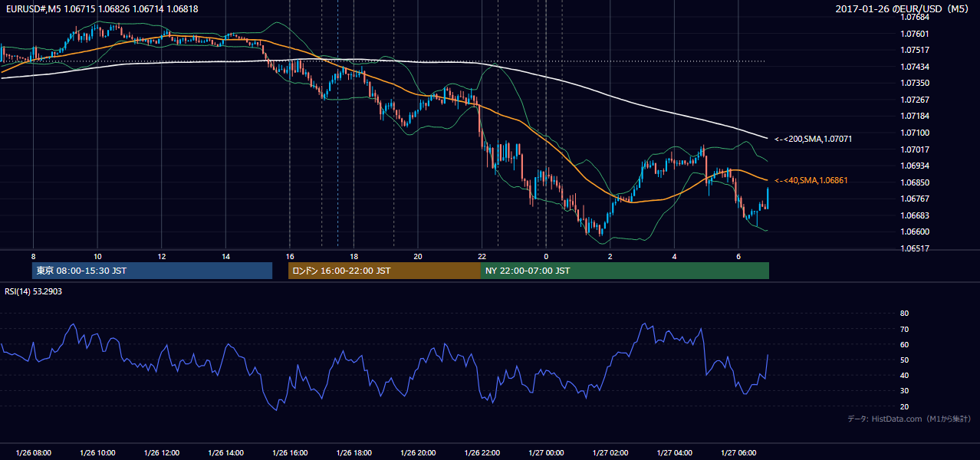
Task: Click the hour 12 tick under price chart
Action: pos(161,256)
